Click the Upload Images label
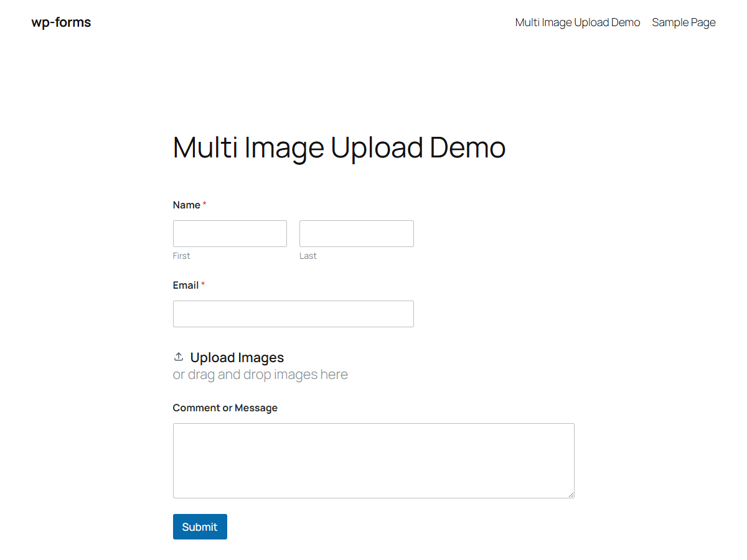The height and width of the screenshot is (560, 747). (237, 357)
